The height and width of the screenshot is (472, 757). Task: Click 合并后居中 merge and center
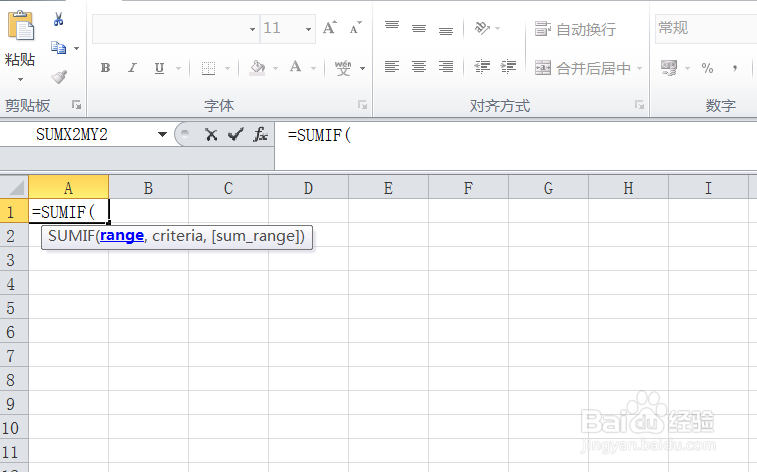pos(583,69)
